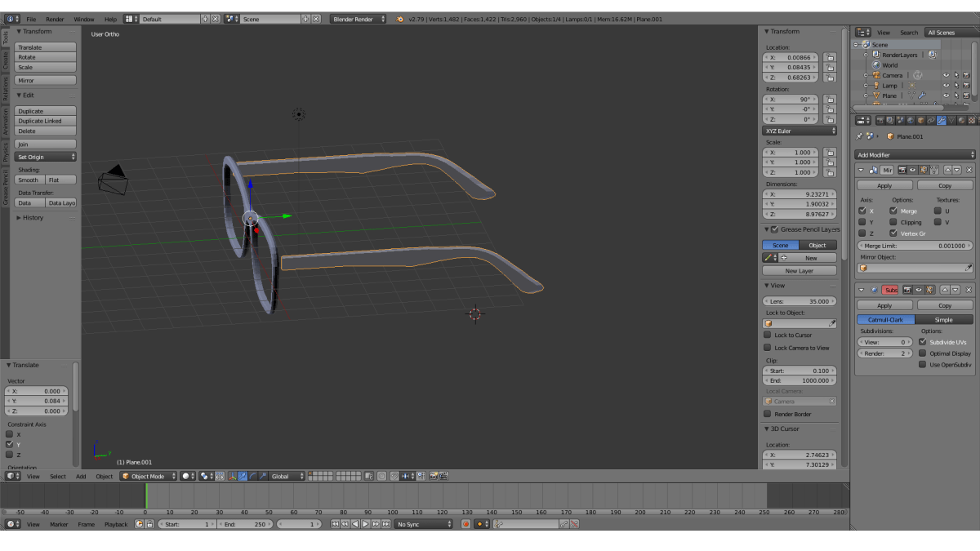Pick the Mirror Object with the eyedropper
The height and width of the screenshot is (551, 980).
969,268
